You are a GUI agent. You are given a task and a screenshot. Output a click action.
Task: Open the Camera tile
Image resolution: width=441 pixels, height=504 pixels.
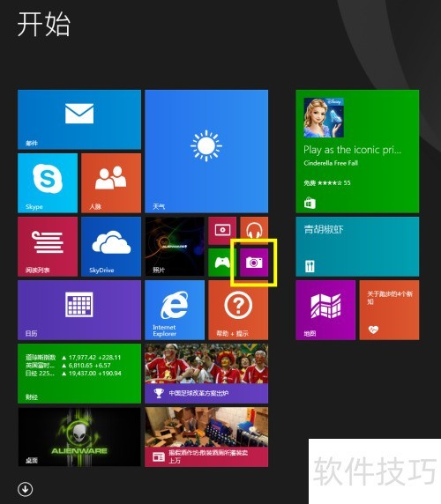pyautogui.click(x=254, y=263)
